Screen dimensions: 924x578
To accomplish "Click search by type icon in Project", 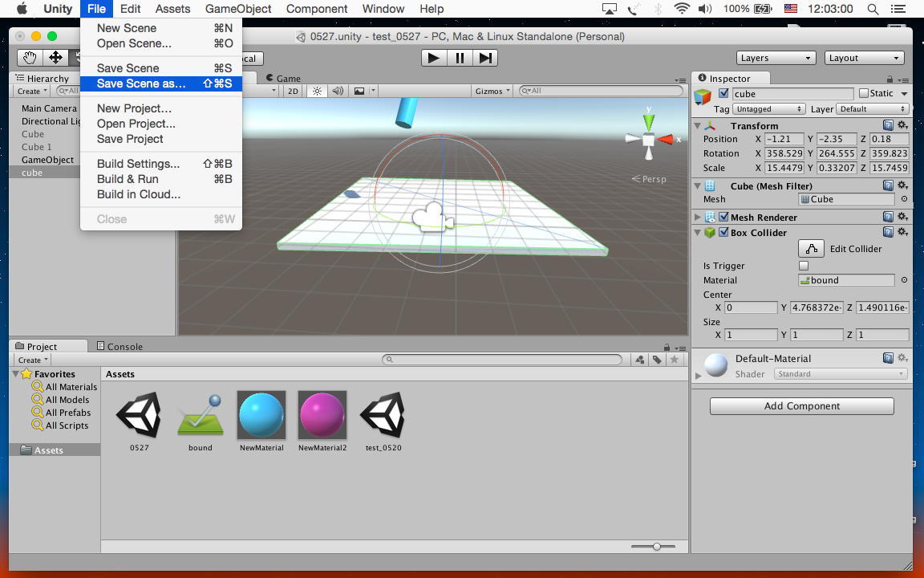I will (640, 359).
